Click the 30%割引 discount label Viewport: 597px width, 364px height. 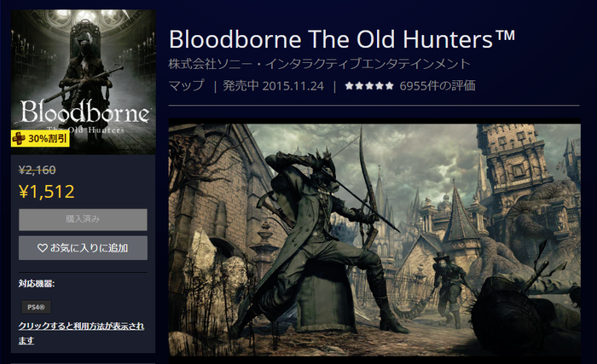pyautogui.click(x=48, y=139)
